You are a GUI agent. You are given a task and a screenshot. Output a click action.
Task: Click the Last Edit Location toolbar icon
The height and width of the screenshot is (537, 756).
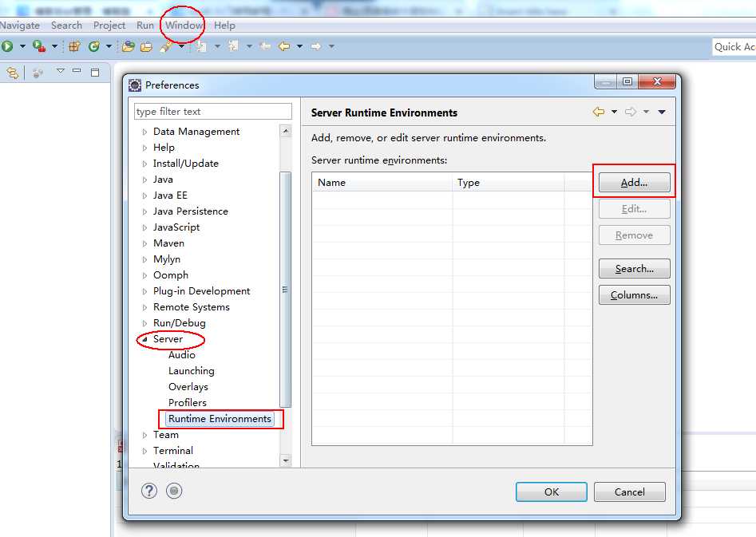coord(265,46)
